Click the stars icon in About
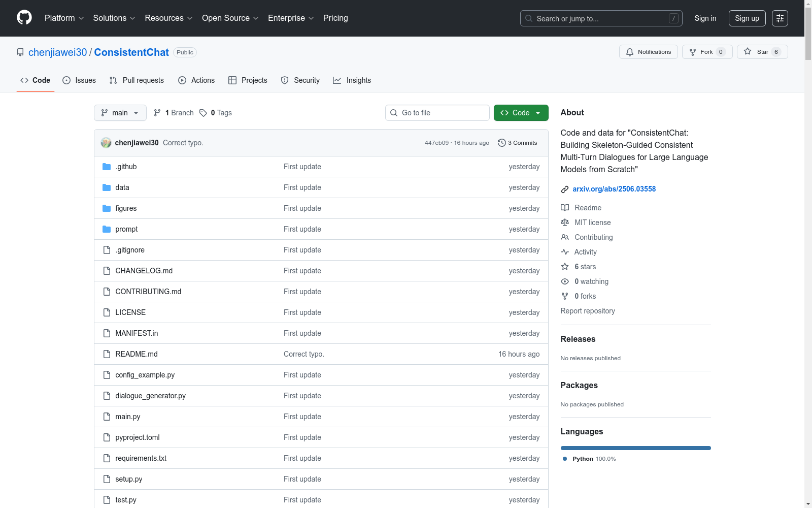The height and width of the screenshot is (508, 812). pyautogui.click(x=565, y=267)
